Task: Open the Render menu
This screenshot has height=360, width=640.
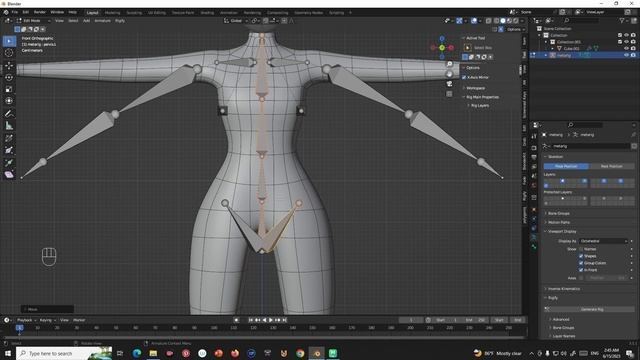Action: tap(40, 12)
